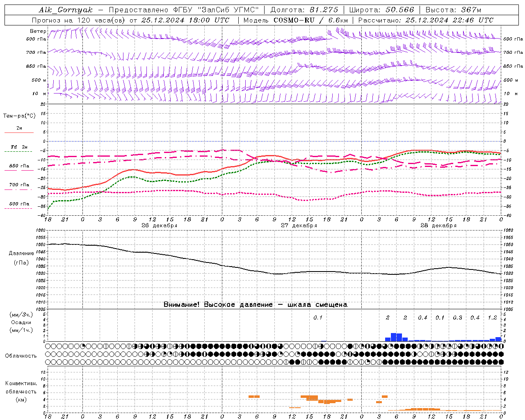Click the (мм/1ч.) precipitation unit label

coord(21,330)
